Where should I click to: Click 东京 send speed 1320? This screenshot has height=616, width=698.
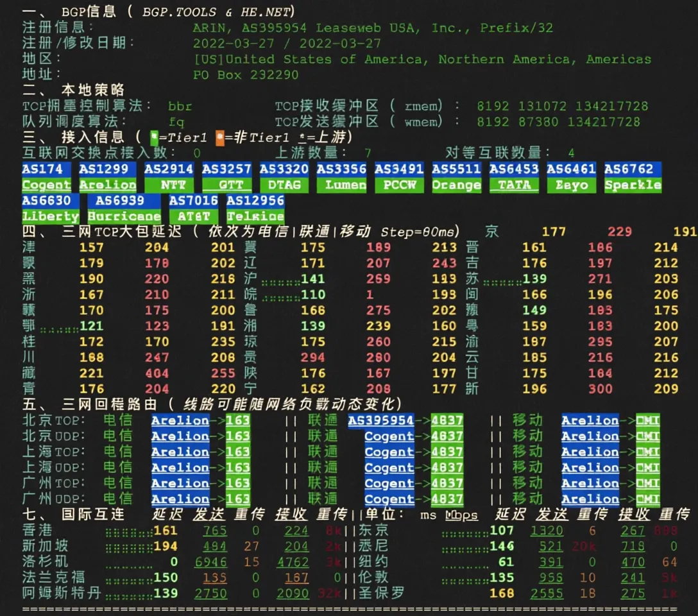547,531
